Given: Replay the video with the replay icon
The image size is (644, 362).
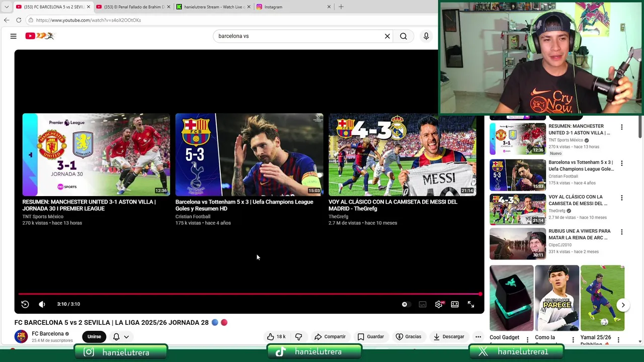Looking at the screenshot, I should [25, 304].
